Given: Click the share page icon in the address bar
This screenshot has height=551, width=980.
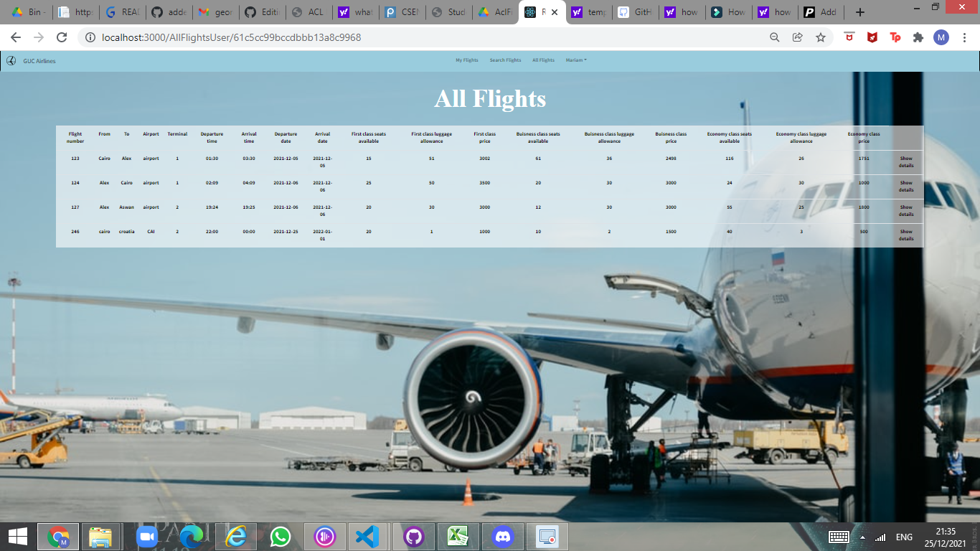Looking at the screenshot, I should (797, 37).
